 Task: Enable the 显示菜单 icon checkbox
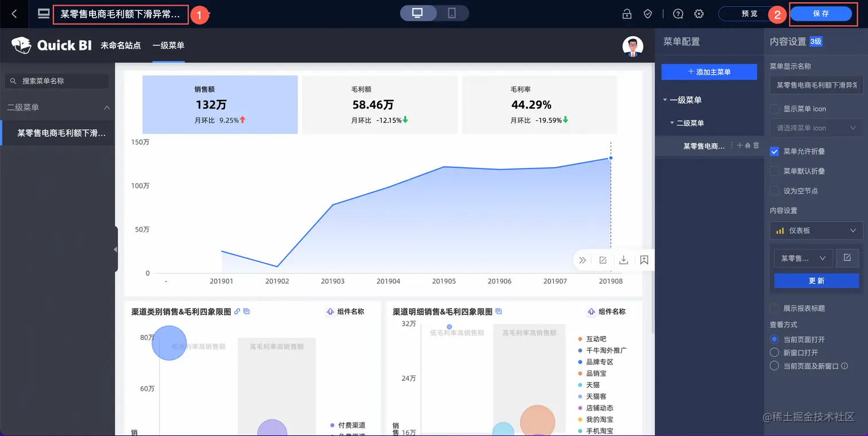coord(774,109)
